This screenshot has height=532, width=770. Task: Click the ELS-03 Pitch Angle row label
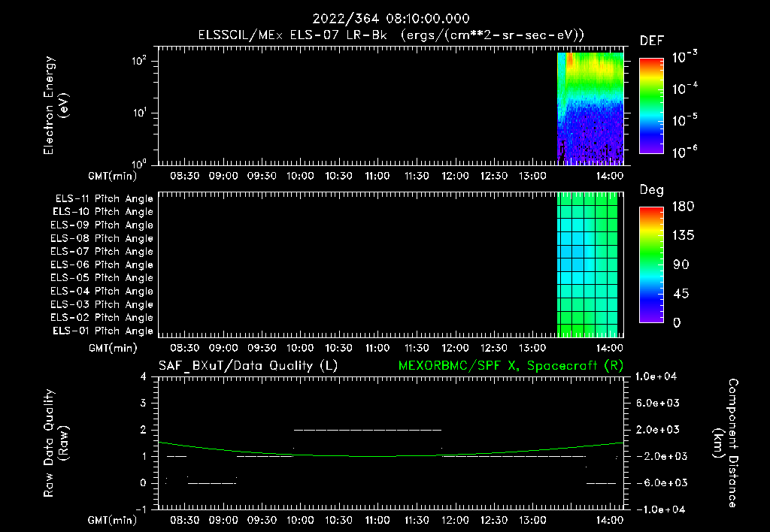(102, 304)
